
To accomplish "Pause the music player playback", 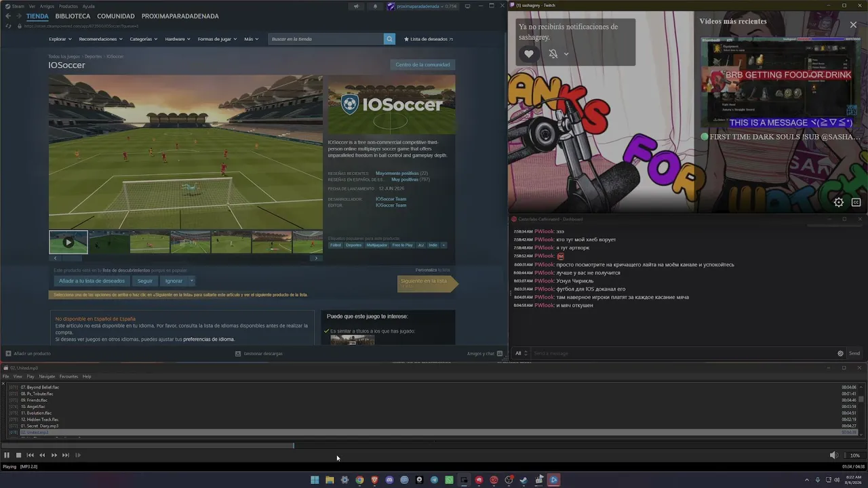I will coord(7,455).
